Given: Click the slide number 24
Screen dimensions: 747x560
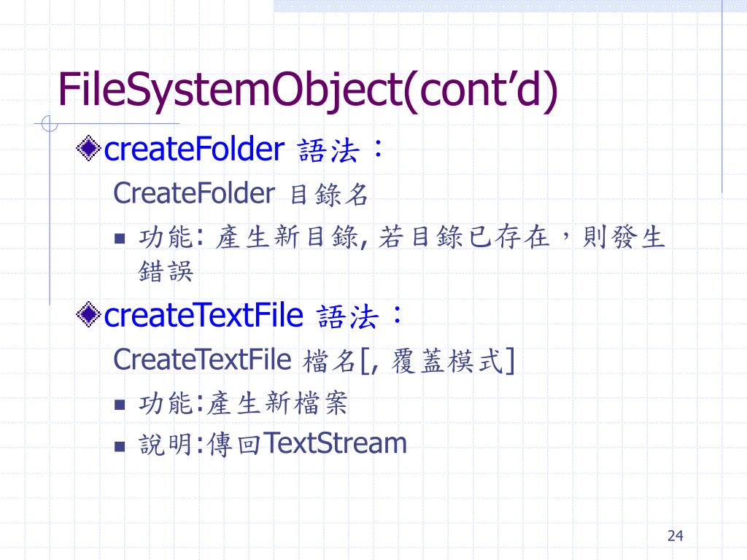Looking at the screenshot, I should (x=675, y=536).
